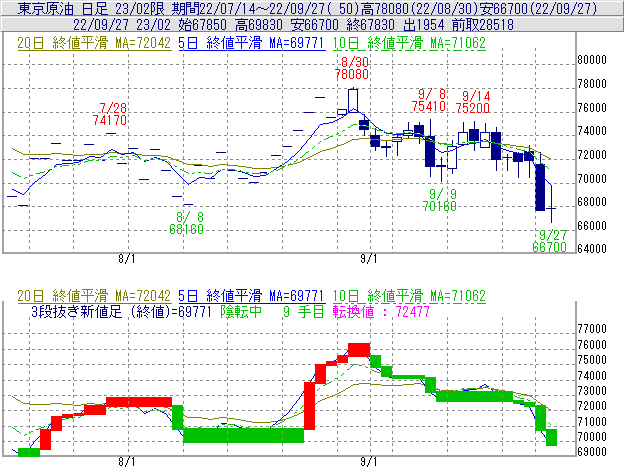Select lower chart 20日 終値平滑 MA=72042 legend
The height and width of the screenshot is (475, 624).
[x=94, y=296]
